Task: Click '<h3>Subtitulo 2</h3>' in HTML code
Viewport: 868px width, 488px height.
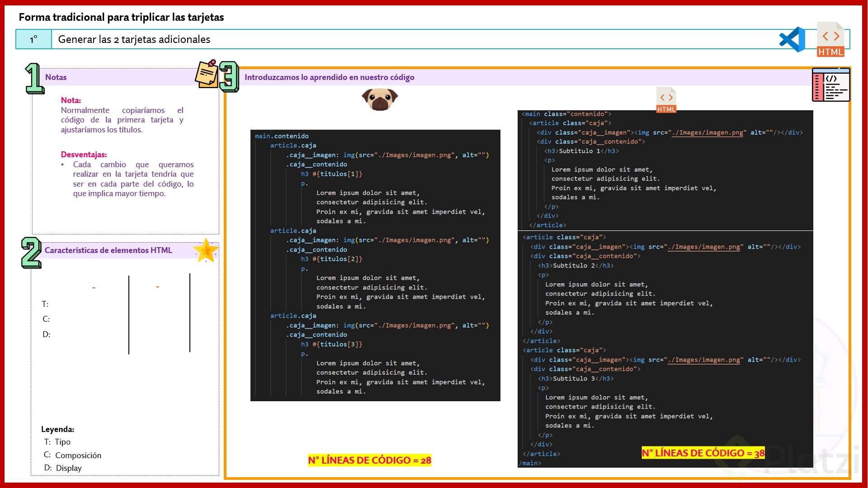Action: click(x=576, y=266)
